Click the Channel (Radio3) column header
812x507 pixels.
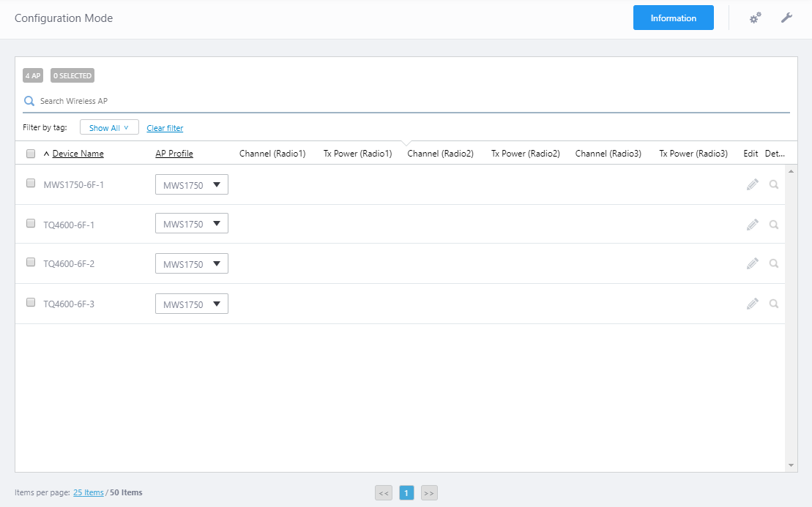pyautogui.click(x=608, y=154)
